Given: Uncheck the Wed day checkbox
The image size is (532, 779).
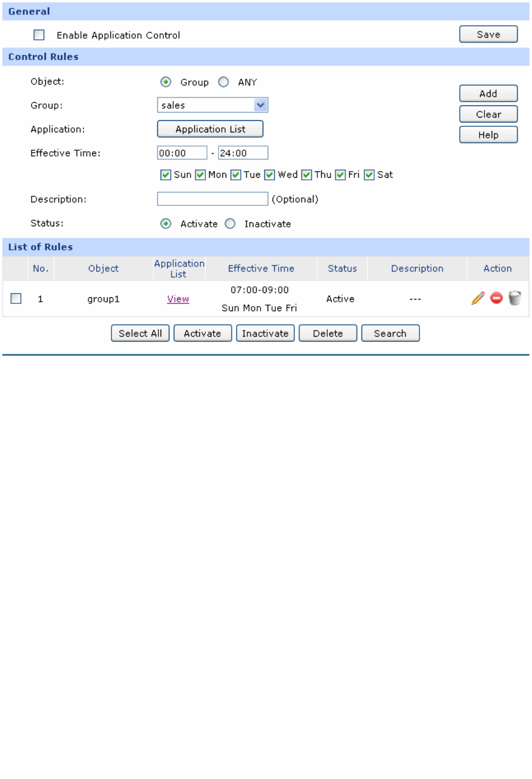Looking at the screenshot, I should (269, 175).
